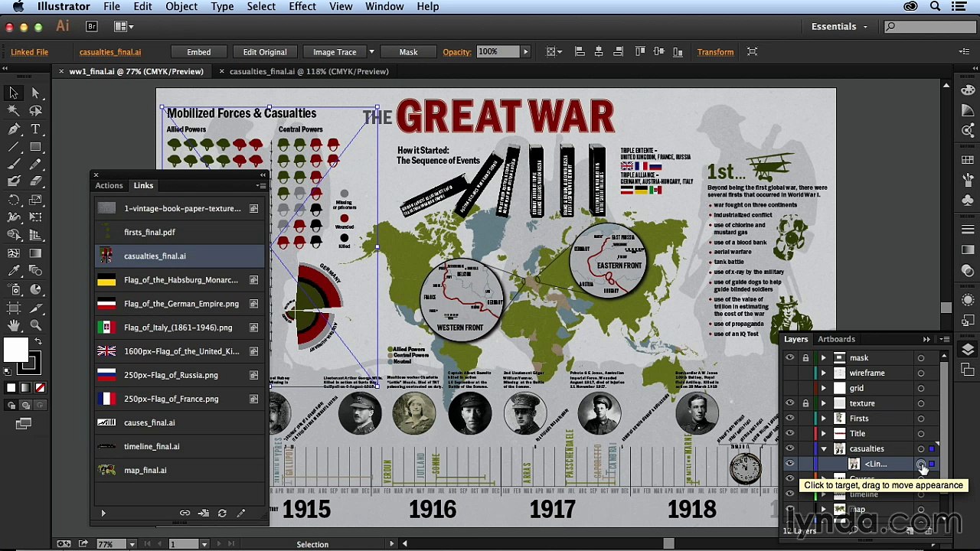
Task: Click the Embed button
Action: [198, 52]
